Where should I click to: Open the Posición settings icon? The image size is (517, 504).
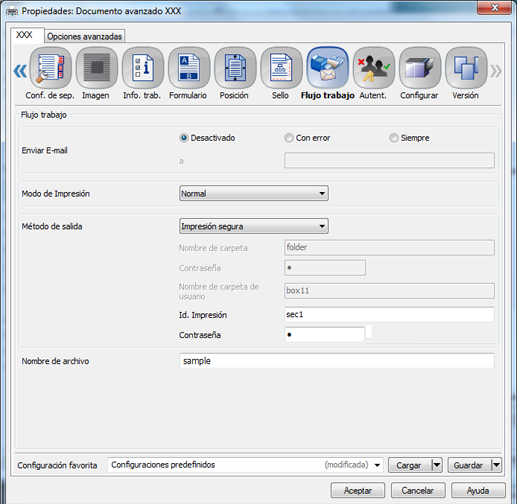pyautogui.click(x=235, y=68)
